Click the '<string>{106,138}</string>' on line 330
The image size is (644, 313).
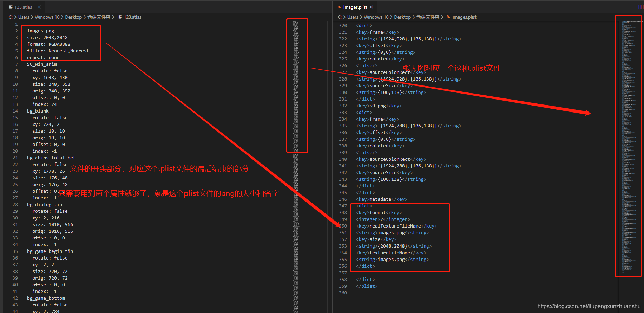point(391,92)
